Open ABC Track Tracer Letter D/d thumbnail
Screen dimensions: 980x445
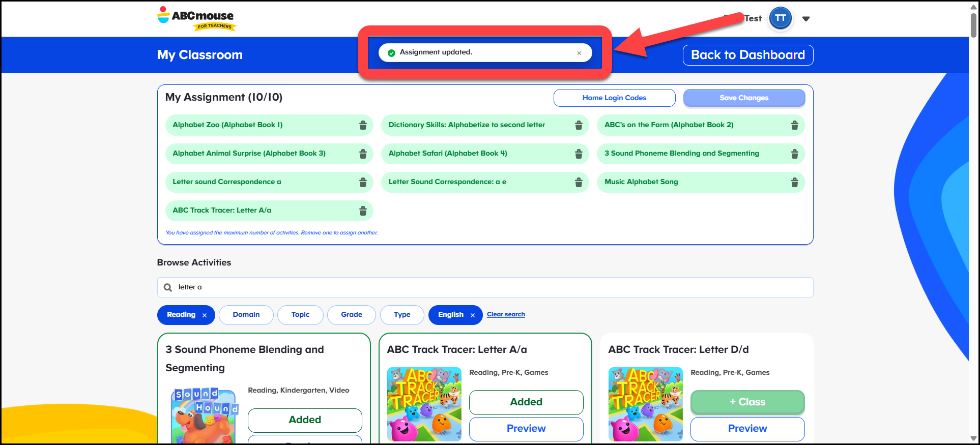(x=646, y=404)
